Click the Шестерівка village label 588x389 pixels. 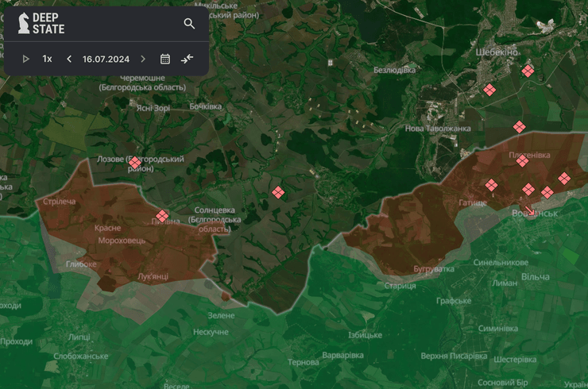(x=515, y=360)
